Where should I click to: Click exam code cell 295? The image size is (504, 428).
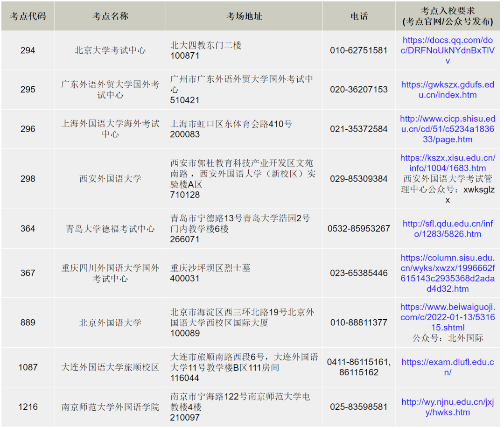(28, 90)
